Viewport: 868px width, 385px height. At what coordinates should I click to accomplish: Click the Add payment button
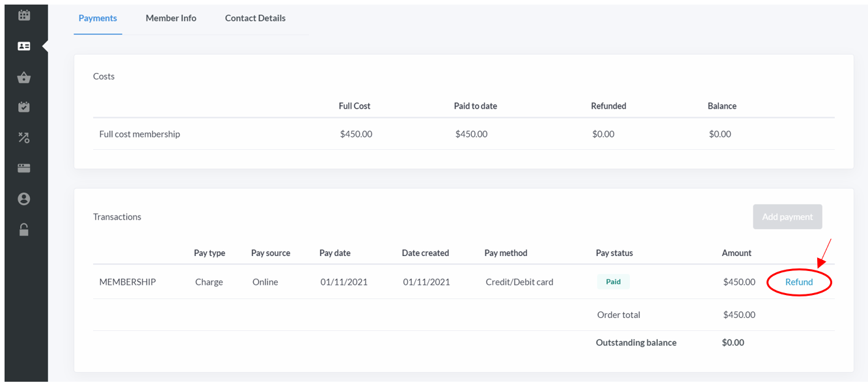click(x=787, y=217)
